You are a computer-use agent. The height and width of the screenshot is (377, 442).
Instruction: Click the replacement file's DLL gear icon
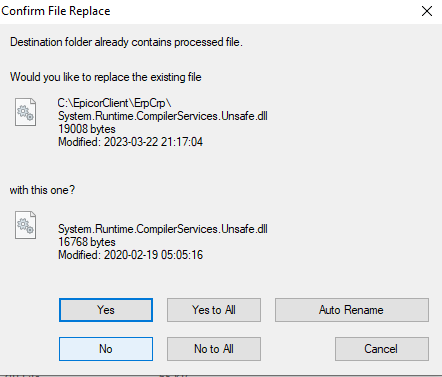[25, 225]
